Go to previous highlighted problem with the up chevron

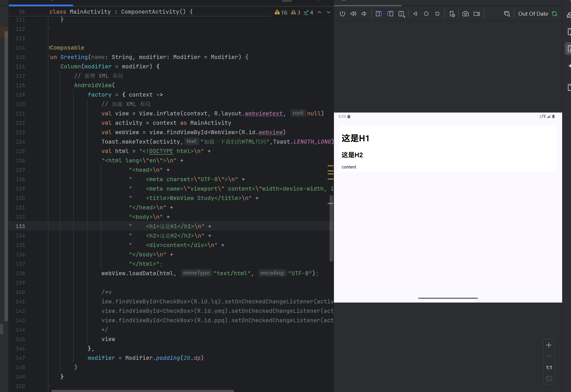[319, 12]
